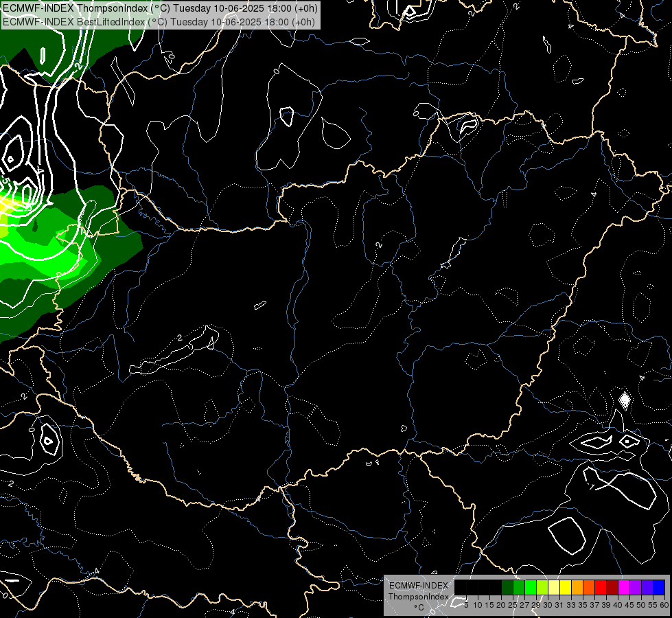The height and width of the screenshot is (618, 672).
Task: Pick the orange-red 35–37 legend swatch
Action: 589,587
